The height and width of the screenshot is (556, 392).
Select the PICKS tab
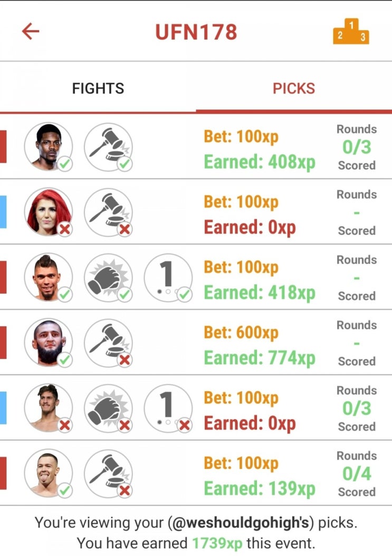(x=294, y=88)
